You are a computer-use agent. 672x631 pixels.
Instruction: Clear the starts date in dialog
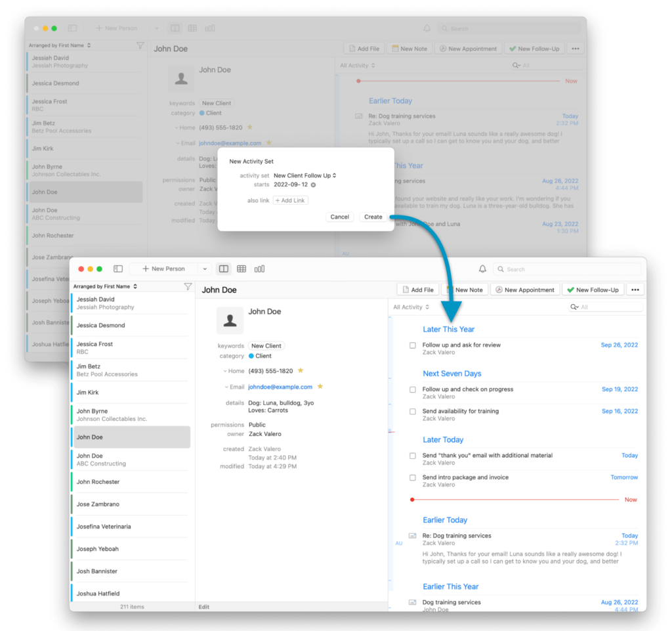pyautogui.click(x=313, y=185)
